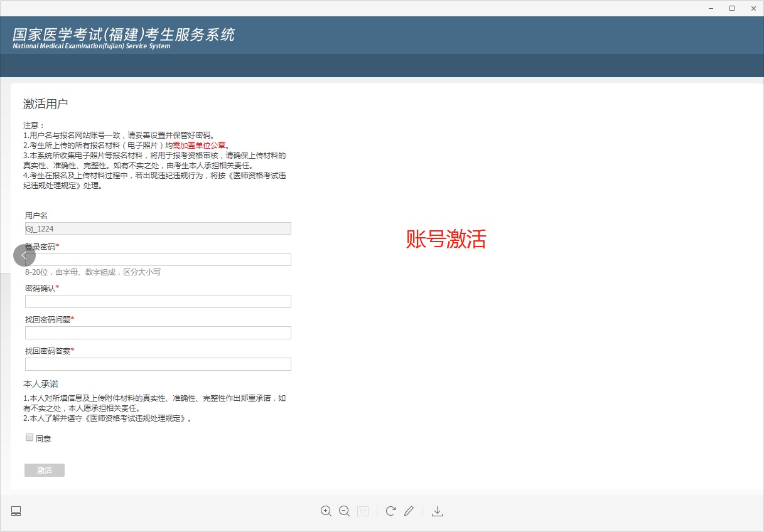The width and height of the screenshot is (764, 532).
Task: Maximize the image viewer window
Action: pos(732,8)
